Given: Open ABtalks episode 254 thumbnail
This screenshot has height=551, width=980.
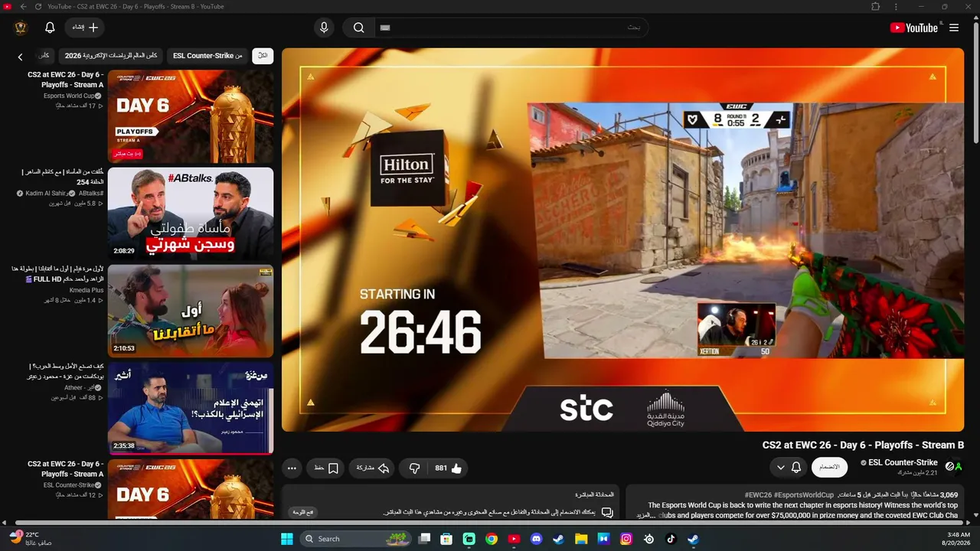Looking at the screenshot, I should point(191,214).
